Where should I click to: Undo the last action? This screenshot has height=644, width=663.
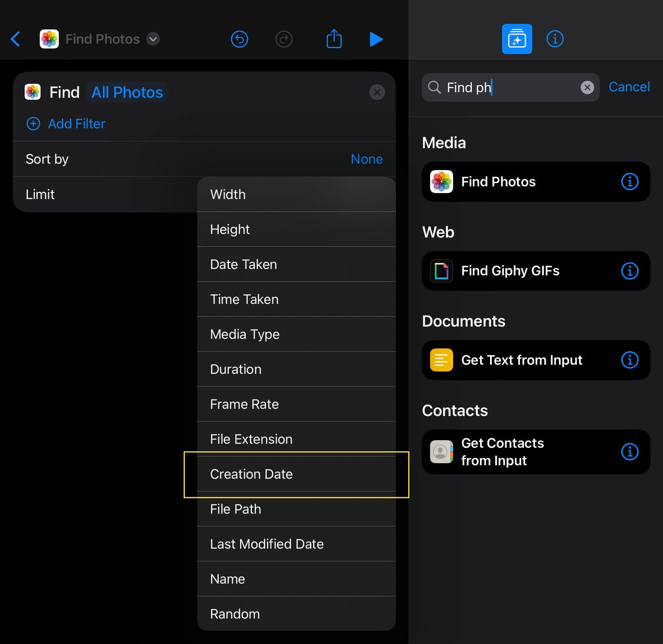point(239,39)
